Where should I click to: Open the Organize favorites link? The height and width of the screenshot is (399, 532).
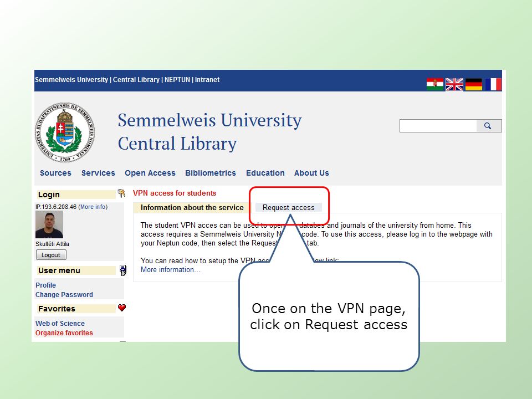(x=64, y=333)
